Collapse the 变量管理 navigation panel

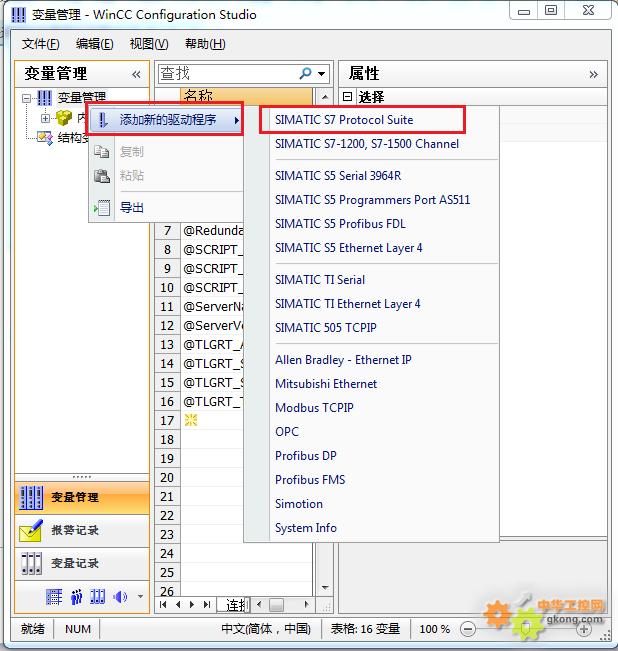136,75
